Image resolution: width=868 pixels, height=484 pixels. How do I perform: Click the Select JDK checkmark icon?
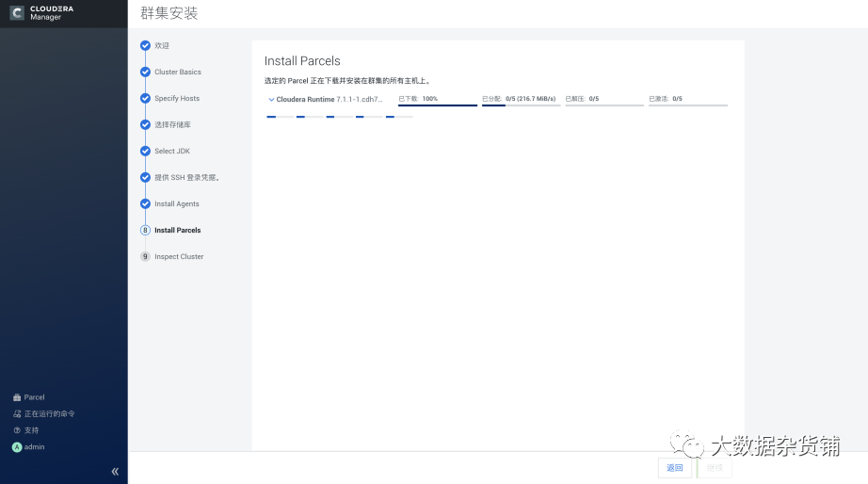(145, 151)
